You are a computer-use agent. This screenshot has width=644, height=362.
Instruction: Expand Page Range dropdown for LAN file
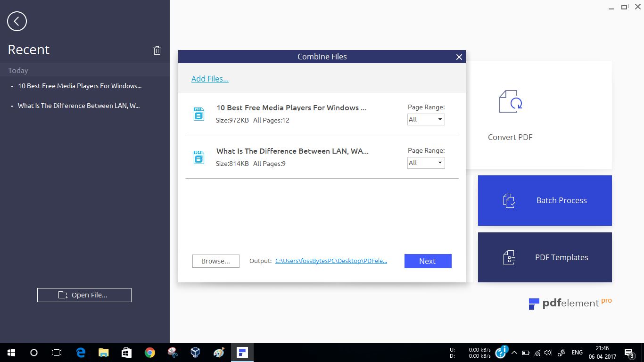pos(426,163)
